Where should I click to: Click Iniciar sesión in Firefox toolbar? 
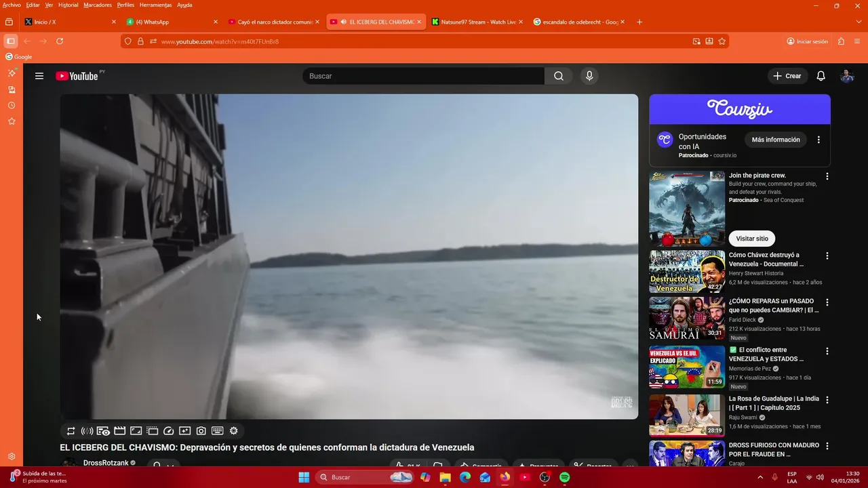pos(807,41)
